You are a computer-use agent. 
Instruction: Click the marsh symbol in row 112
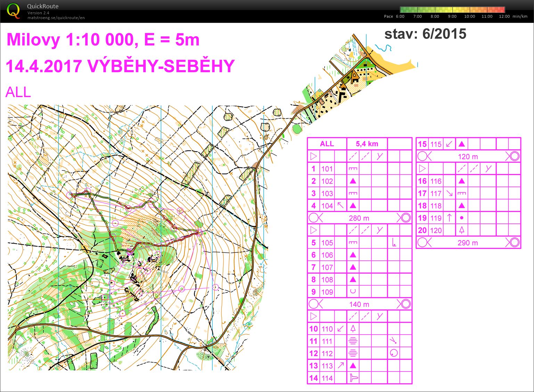(x=353, y=353)
